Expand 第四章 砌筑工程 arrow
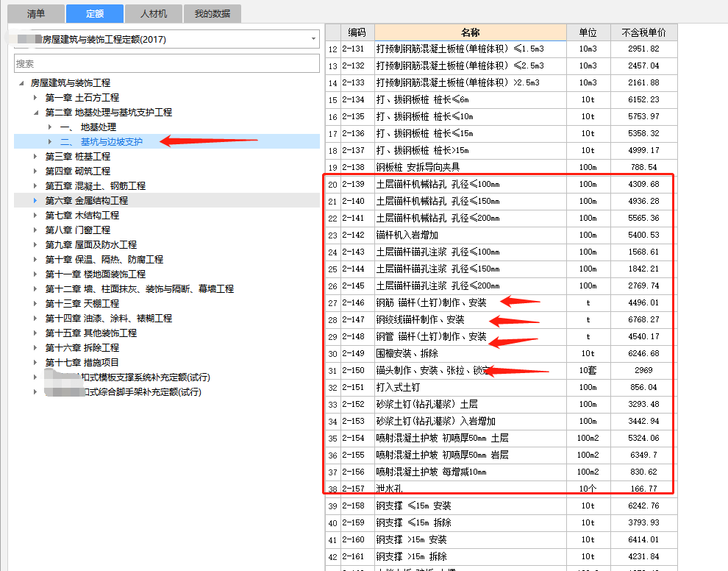This screenshot has width=728, height=571. (x=35, y=171)
